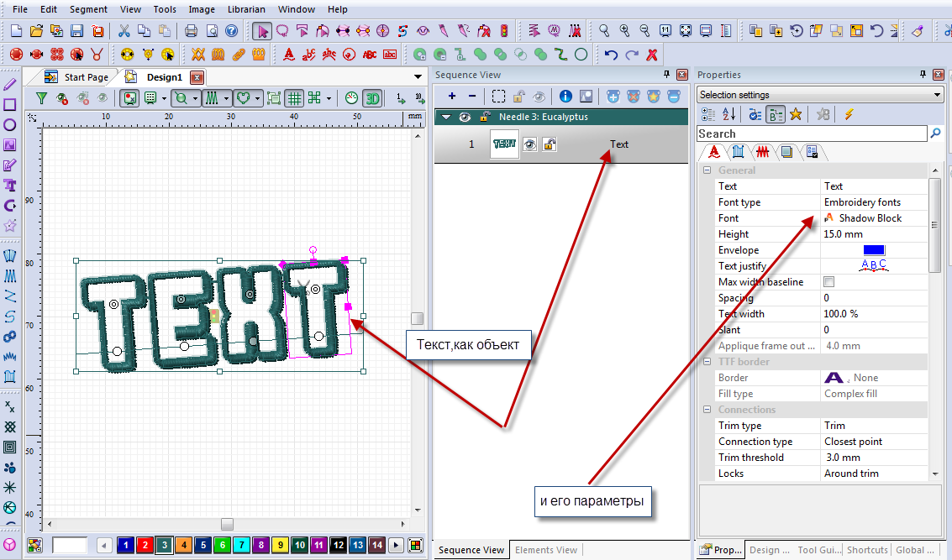Collapse the General properties section

pos(707,170)
